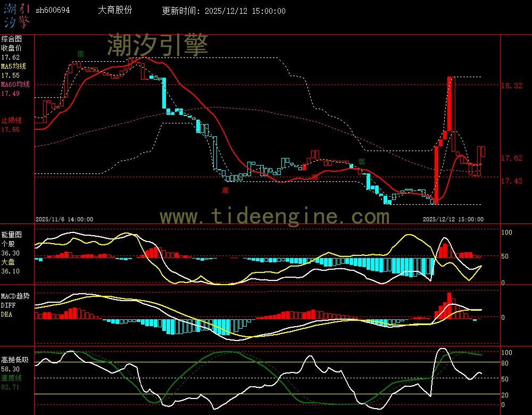The height and width of the screenshot is (415, 532).
Task: Click the yellow 大盘 legend label
Action: (x=8, y=262)
